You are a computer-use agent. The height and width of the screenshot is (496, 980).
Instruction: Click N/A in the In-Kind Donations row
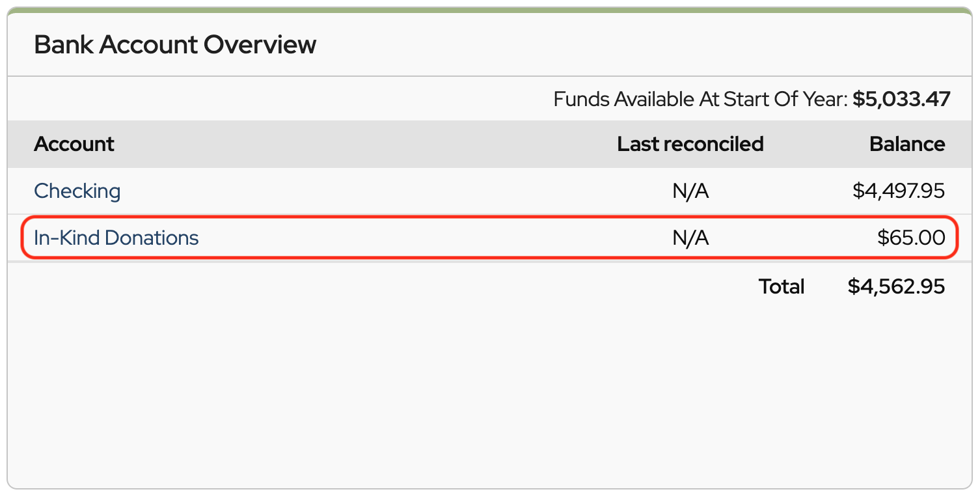point(690,238)
